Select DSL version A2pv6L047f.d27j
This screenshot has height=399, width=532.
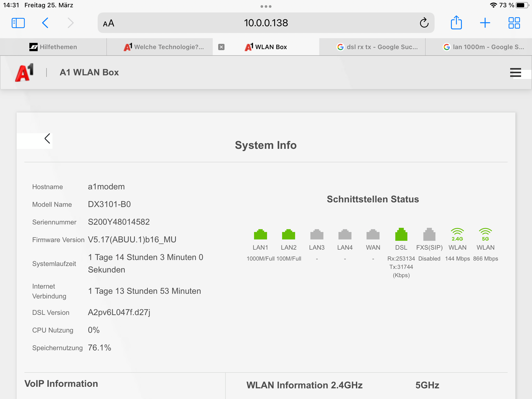pyautogui.click(x=119, y=312)
